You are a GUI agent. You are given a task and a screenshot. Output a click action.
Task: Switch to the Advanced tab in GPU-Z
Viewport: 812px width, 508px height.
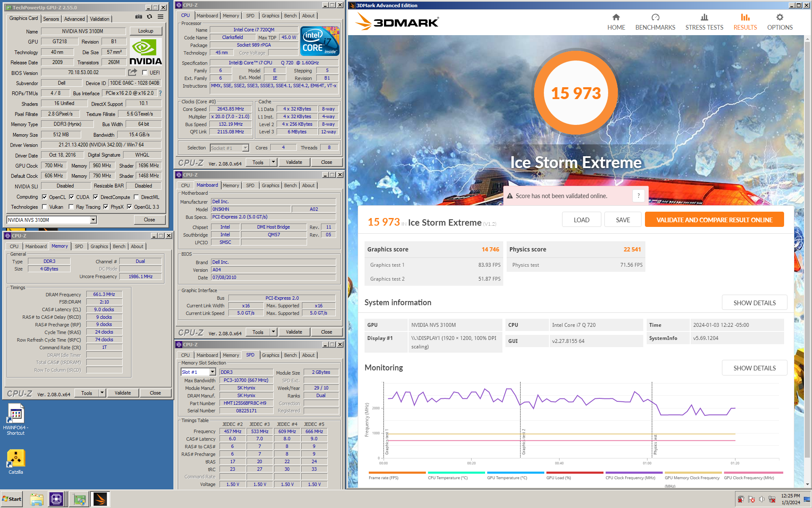(74, 19)
